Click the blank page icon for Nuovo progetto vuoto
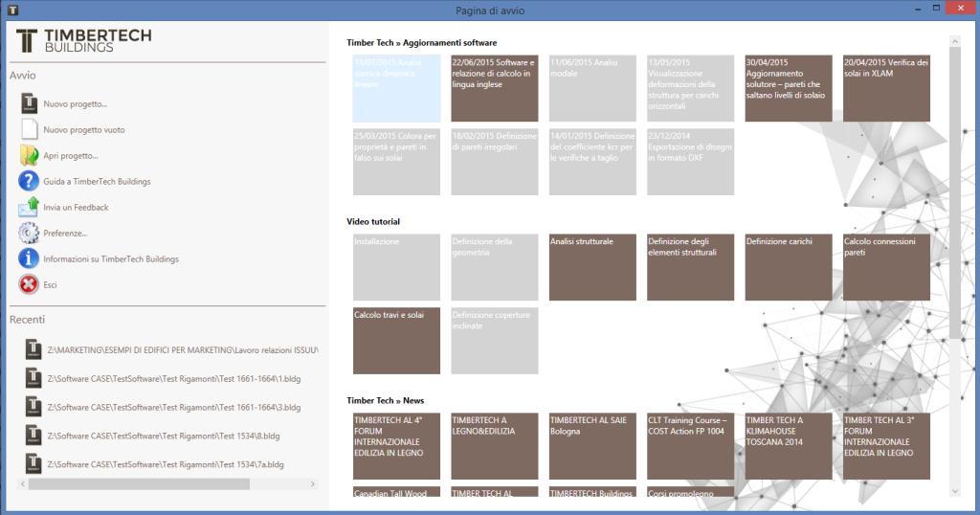980x515 pixels. pyautogui.click(x=29, y=129)
